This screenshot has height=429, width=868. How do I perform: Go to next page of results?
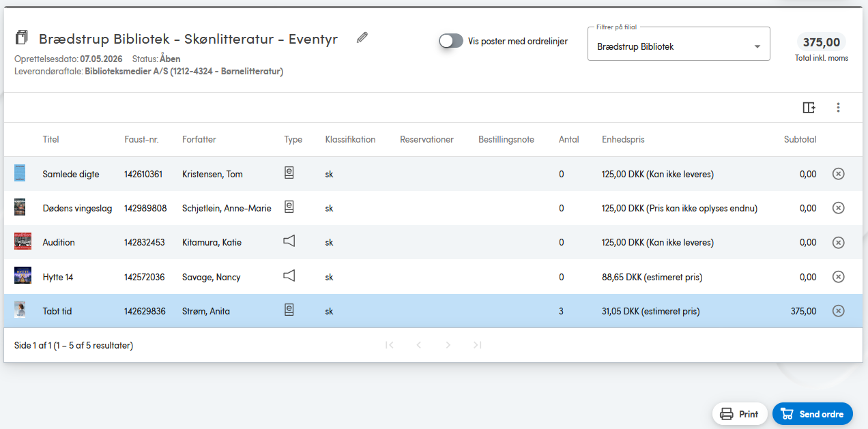(448, 345)
